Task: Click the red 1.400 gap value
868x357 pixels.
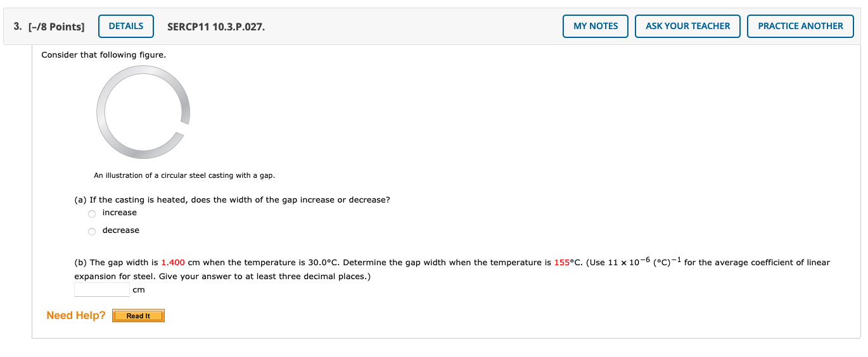Action: 173,263
